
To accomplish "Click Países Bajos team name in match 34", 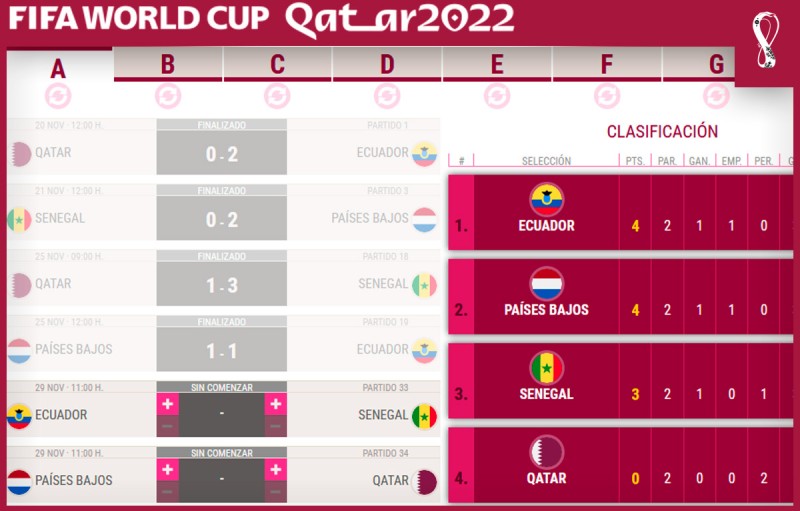I will tap(73, 480).
